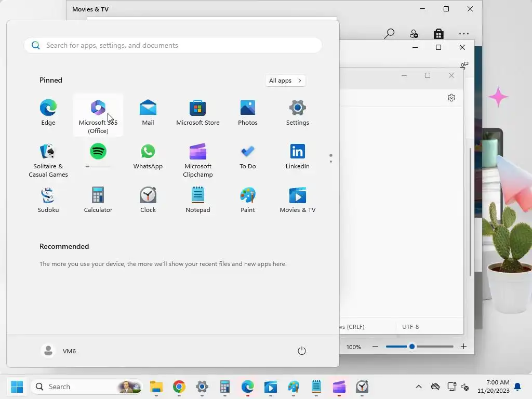This screenshot has height=399, width=532.
Task: Open Settings from the pinned grid
Action: [x=298, y=113]
